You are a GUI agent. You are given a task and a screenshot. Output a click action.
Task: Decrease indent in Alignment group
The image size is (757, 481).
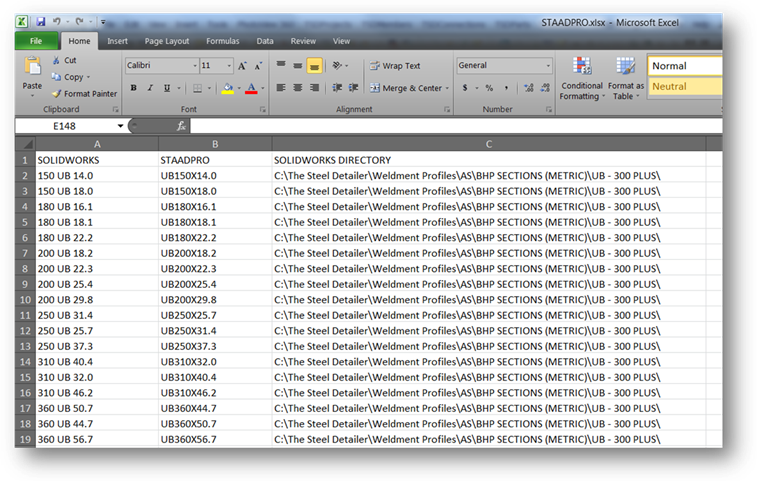click(x=337, y=87)
